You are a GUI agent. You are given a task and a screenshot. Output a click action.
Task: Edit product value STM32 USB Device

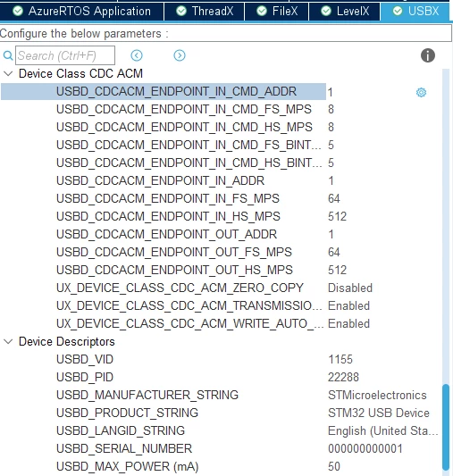379,413
